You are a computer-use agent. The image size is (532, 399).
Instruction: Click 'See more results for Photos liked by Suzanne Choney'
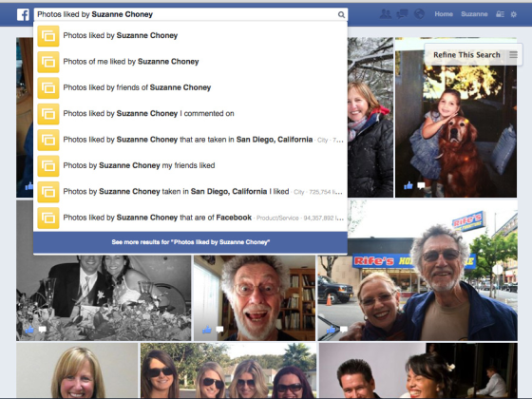190,242
